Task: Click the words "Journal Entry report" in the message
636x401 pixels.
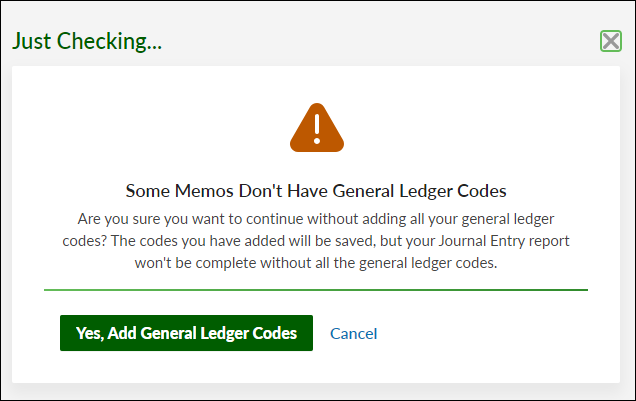Action: tap(504, 241)
